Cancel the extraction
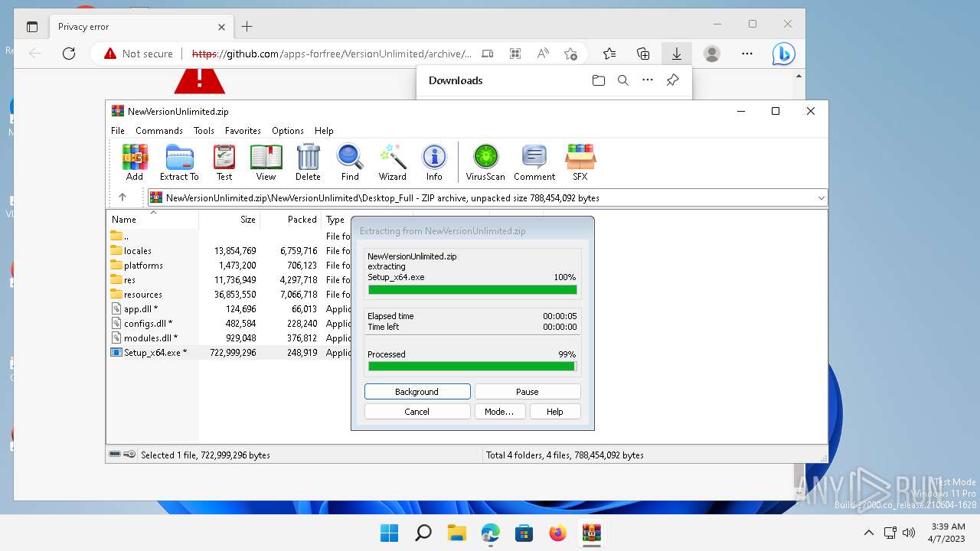Image resolution: width=980 pixels, height=551 pixels. [417, 412]
